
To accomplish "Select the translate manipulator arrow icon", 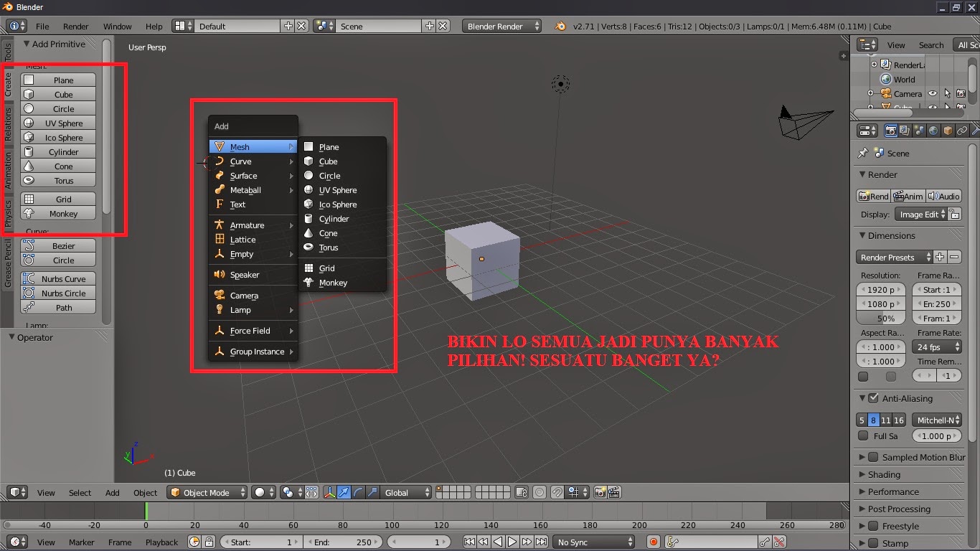I will (x=342, y=492).
